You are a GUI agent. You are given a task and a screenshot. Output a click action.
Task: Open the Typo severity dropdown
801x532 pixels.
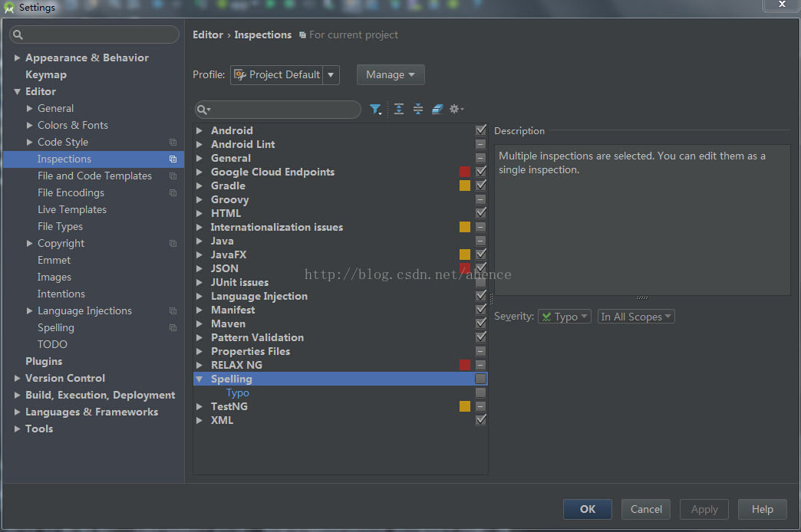(565, 317)
